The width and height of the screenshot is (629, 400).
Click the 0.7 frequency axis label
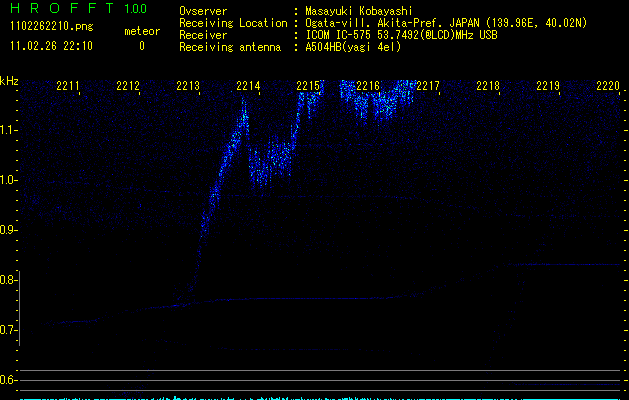click(x=8, y=330)
